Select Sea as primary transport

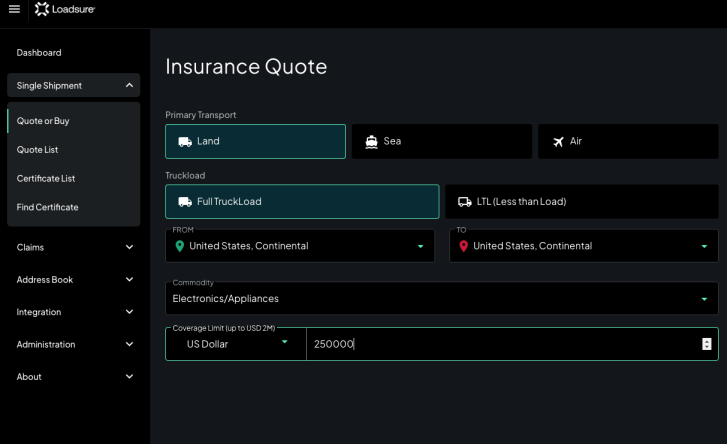click(x=441, y=141)
